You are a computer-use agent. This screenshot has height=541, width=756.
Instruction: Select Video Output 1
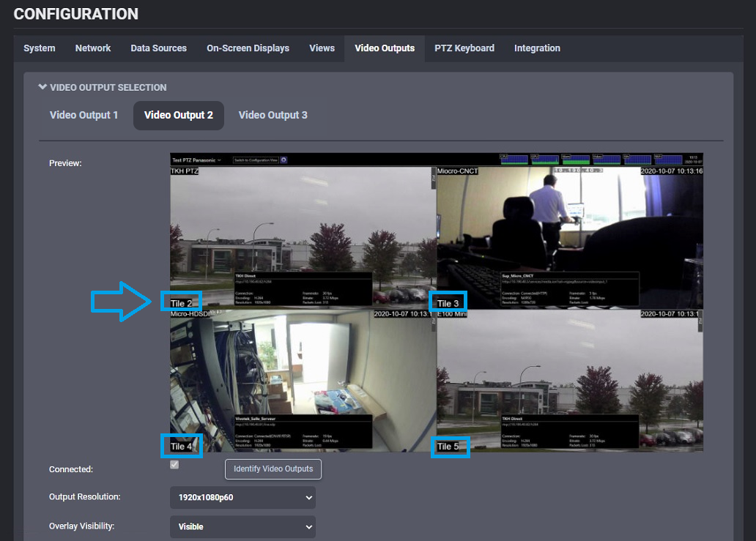84,115
